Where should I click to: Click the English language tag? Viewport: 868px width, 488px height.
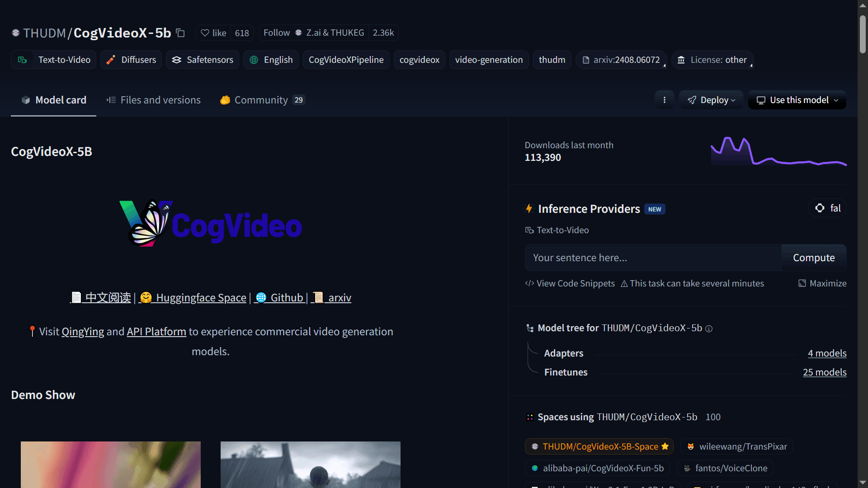tap(271, 59)
